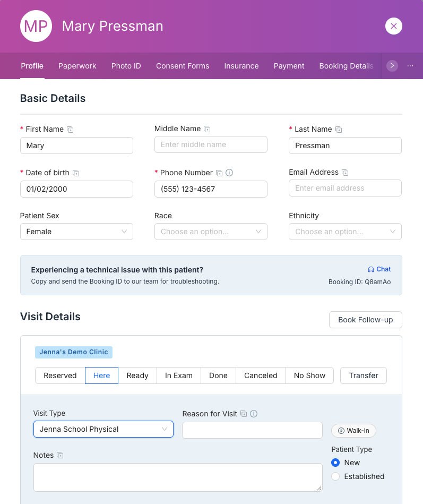Open the Patient Sex dropdown
Image resolution: width=423 pixels, height=504 pixels.
pyautogui.click(x=76, y=232)
